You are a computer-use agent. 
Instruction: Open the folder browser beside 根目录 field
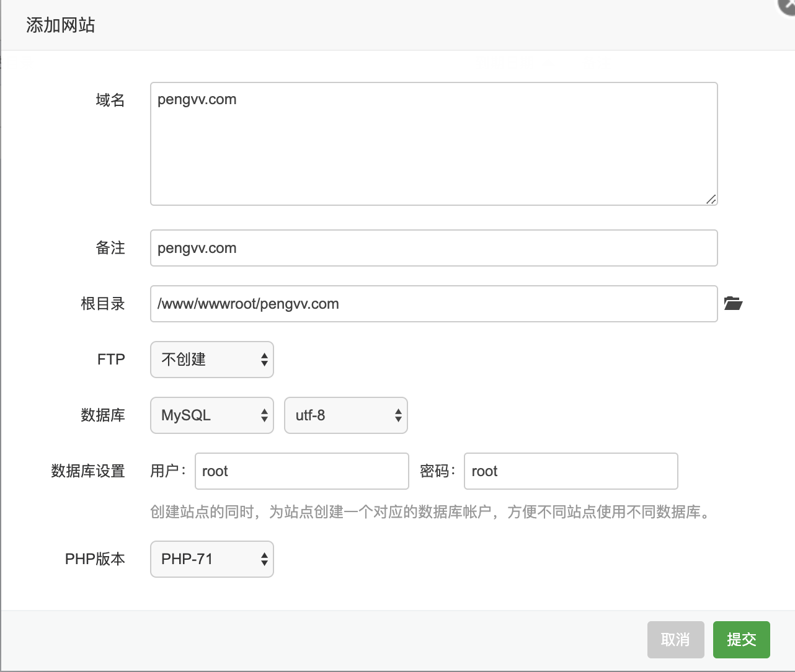(734, 303)
